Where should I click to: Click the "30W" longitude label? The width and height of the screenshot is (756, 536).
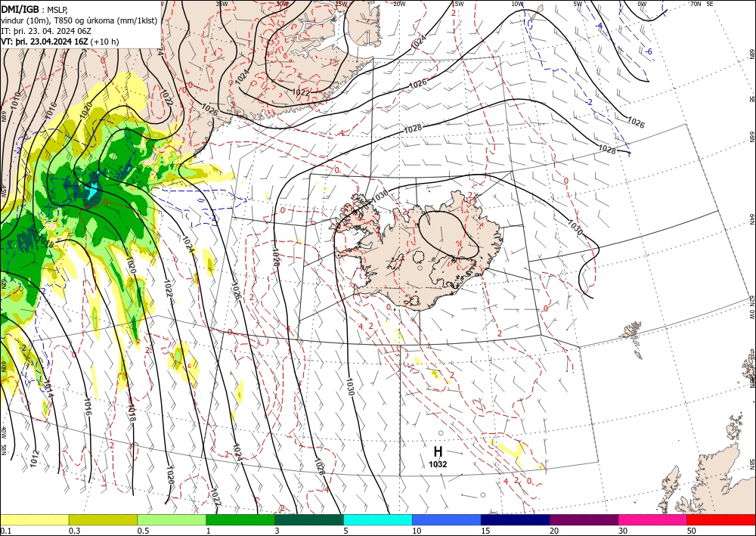[282, 4]
